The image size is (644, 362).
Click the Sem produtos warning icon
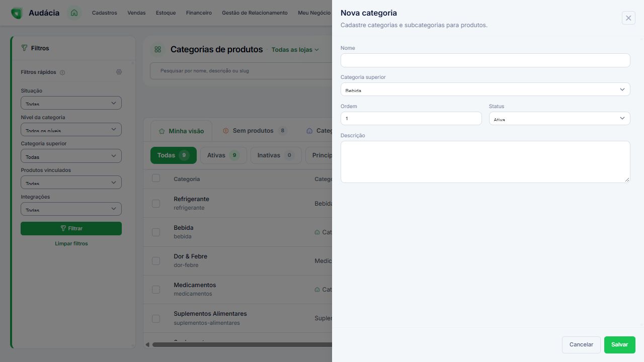(225, 131)
